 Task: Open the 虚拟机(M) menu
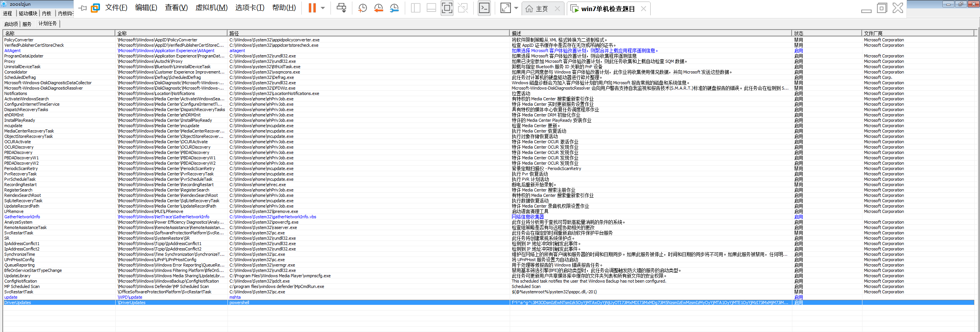click(211, 8)
